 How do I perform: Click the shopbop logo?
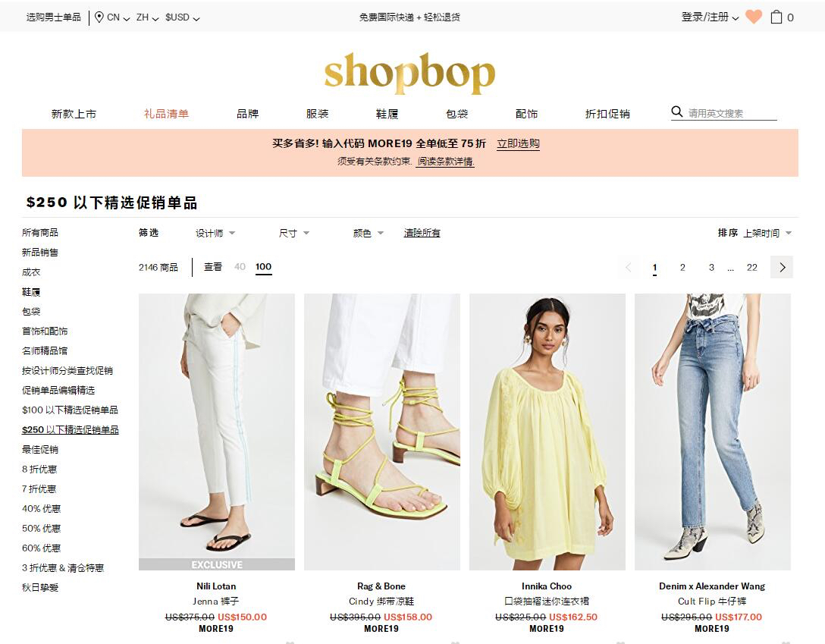point(410,74)
